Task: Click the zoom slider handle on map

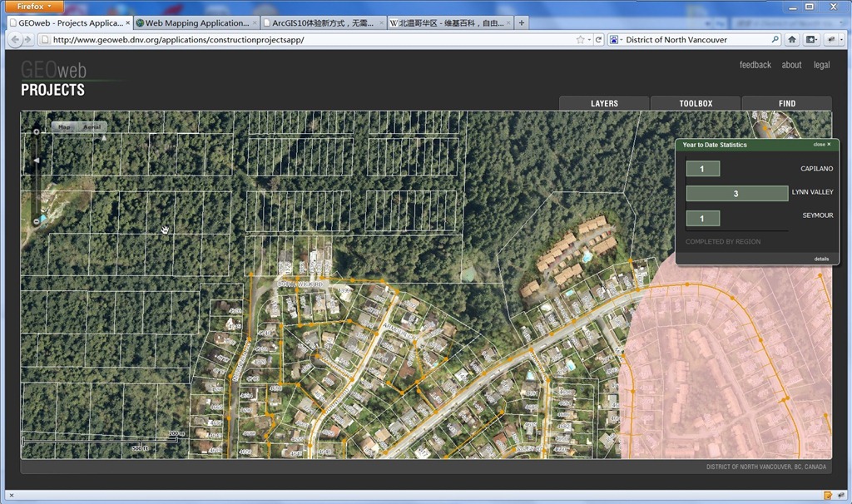Action: point(37,161)
